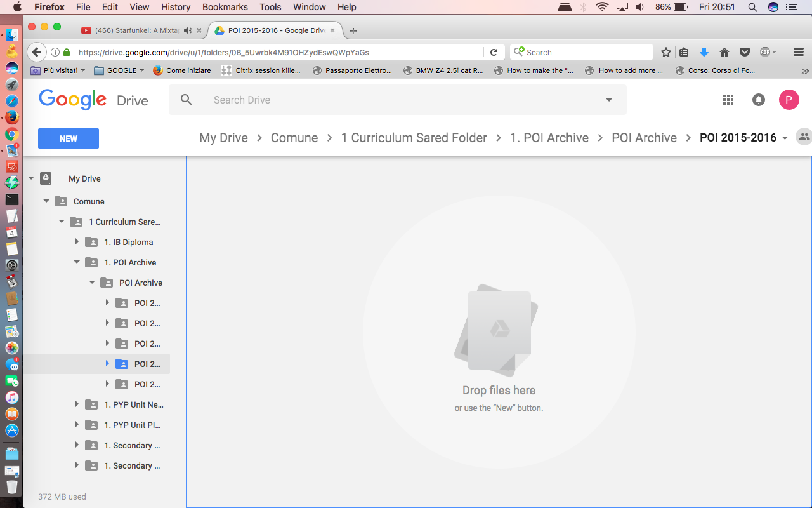Screen dimensions: 812x508
Task: Open the account avatar menu
Action: tap(789, 100)
